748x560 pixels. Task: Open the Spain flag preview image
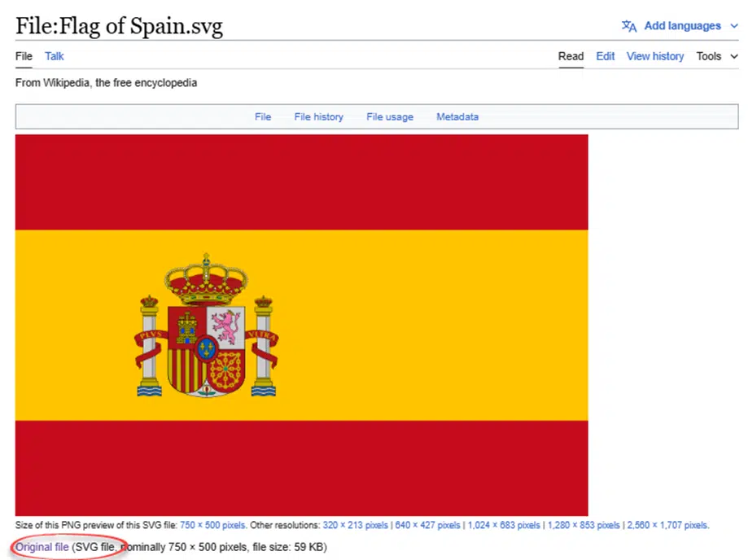click(301, 325)
